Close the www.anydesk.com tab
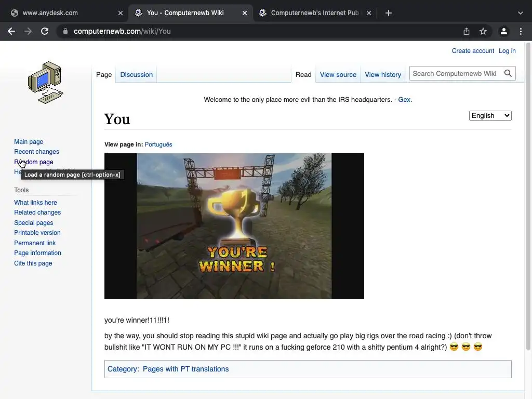The image size is (532, 399). point(121,13)
